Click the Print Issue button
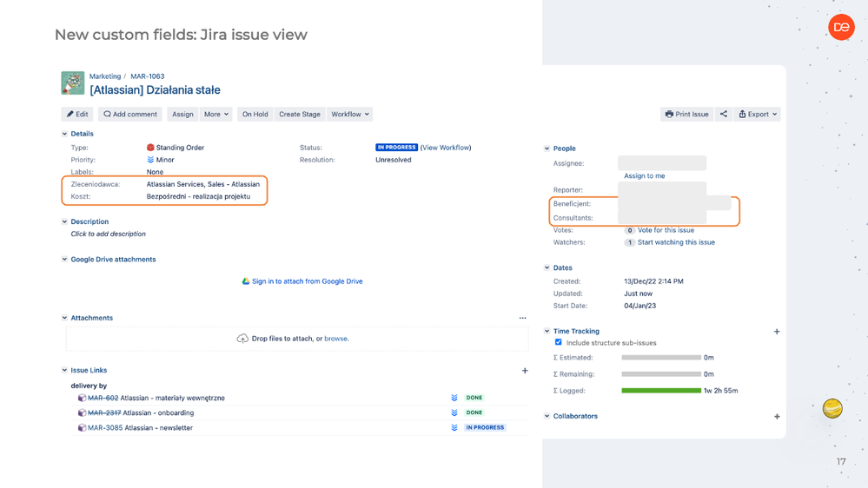Viewport: 868px width, 488px height. click(687, 114)
